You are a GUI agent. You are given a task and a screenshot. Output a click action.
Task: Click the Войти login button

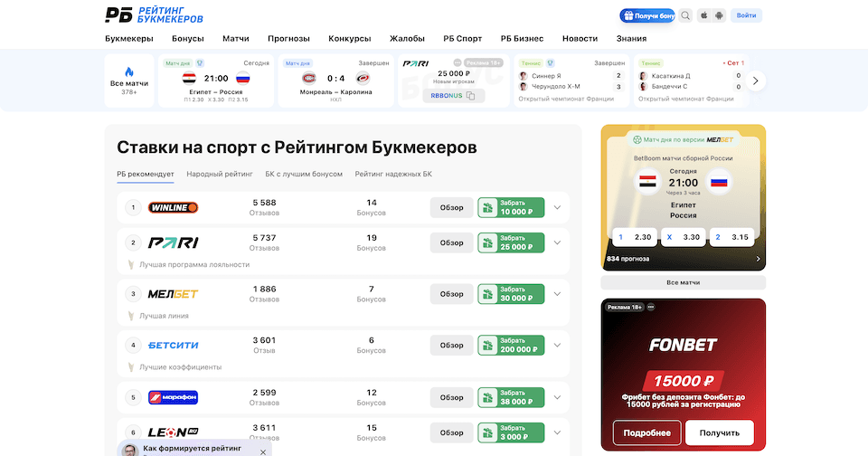[x=746, y=15]
